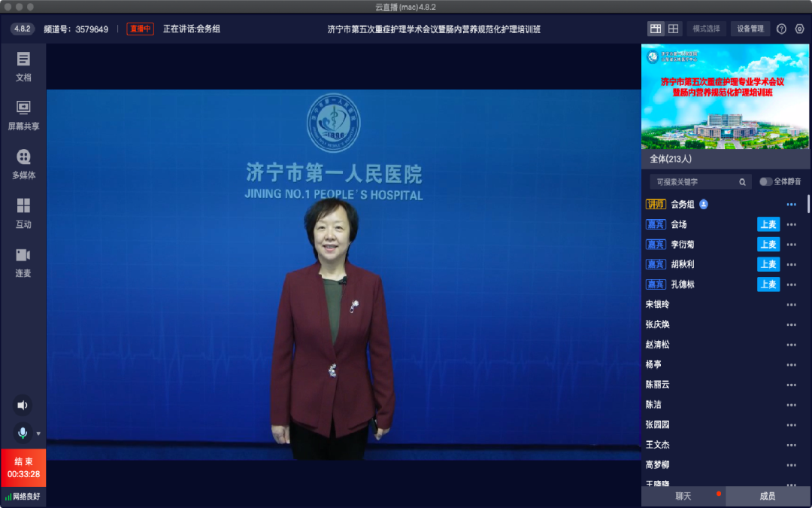Click the 4.8.2 version badge
The image size is (812, 508).
[23, 29]
